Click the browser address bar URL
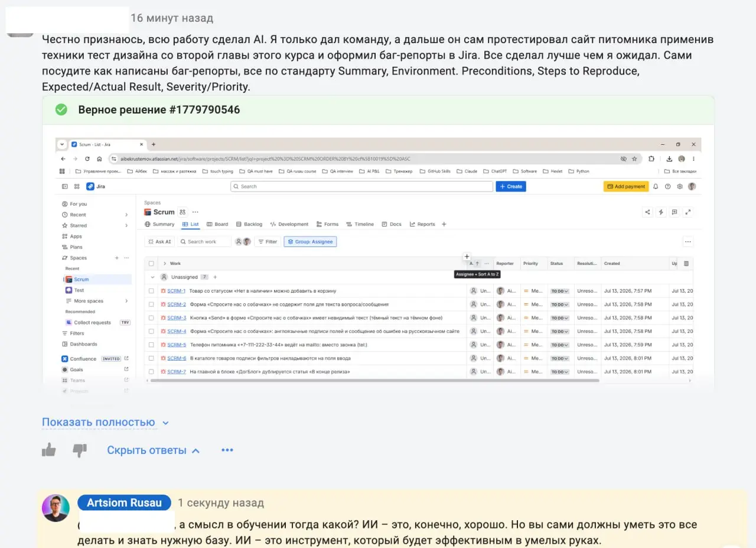This screenshot has height=548, width=756. click(265, 158)
